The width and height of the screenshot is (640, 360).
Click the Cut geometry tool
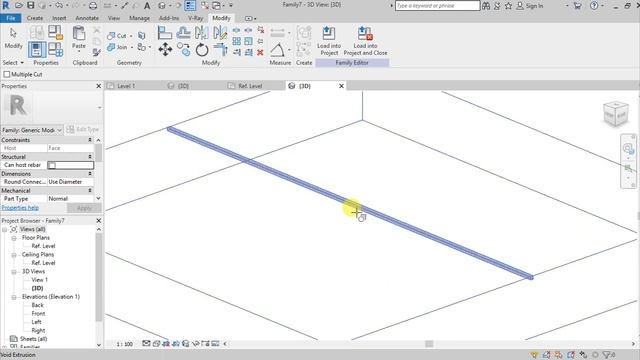pyautogui.click(x=117, y=36)
